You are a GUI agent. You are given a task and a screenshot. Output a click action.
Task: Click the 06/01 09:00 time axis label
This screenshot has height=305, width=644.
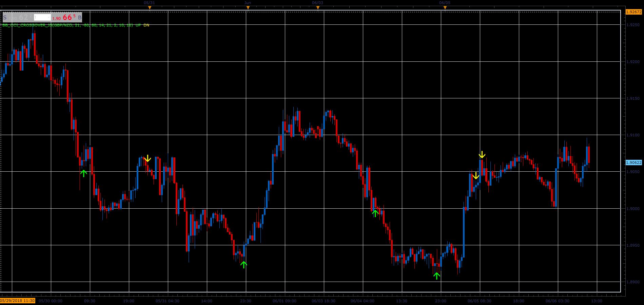pyautogui.click(x=285, y=301)
